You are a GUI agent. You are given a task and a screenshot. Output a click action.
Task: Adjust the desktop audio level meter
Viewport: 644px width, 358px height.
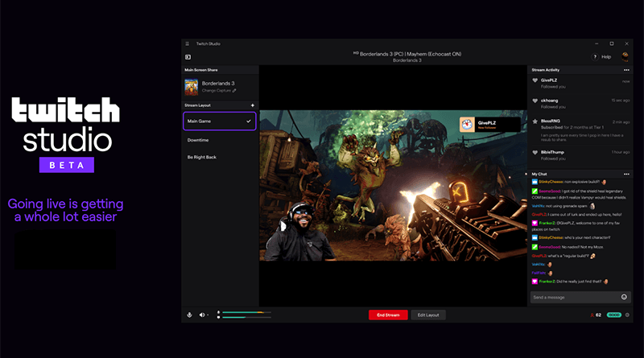click(x=246, y=317)
